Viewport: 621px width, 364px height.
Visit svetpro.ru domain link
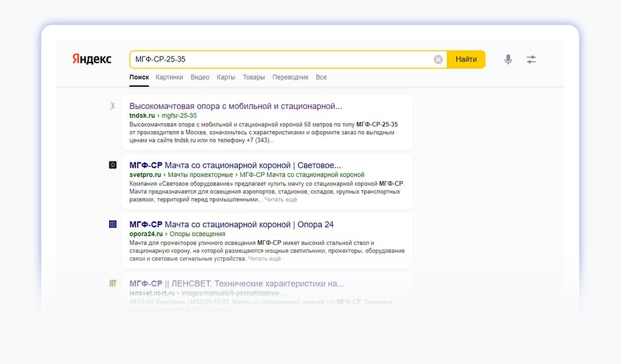(145, 175)
